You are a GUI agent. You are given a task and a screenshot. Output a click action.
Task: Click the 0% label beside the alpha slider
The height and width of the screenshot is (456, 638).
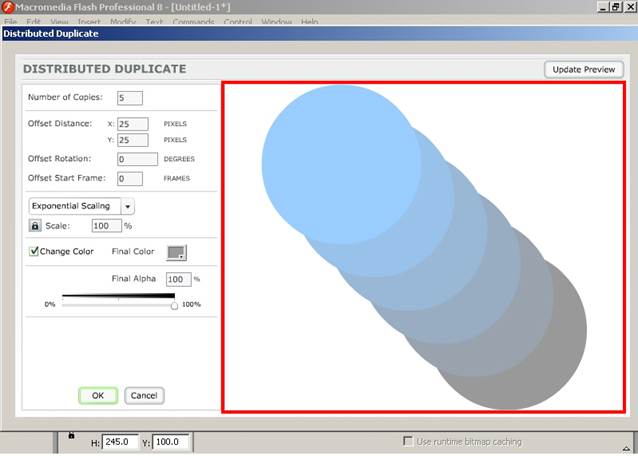[x=50, y=304]
